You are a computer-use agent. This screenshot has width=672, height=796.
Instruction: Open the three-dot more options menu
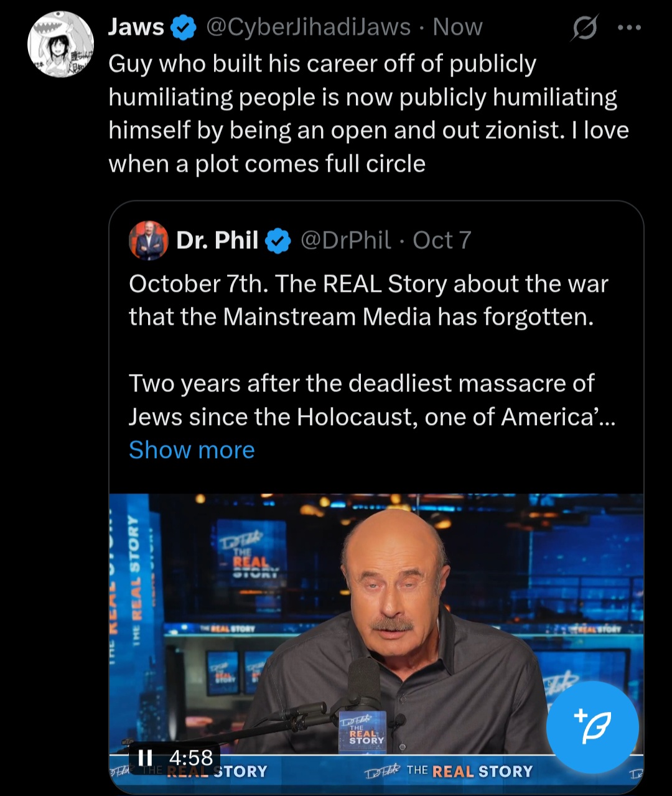(x=630, y=28)
